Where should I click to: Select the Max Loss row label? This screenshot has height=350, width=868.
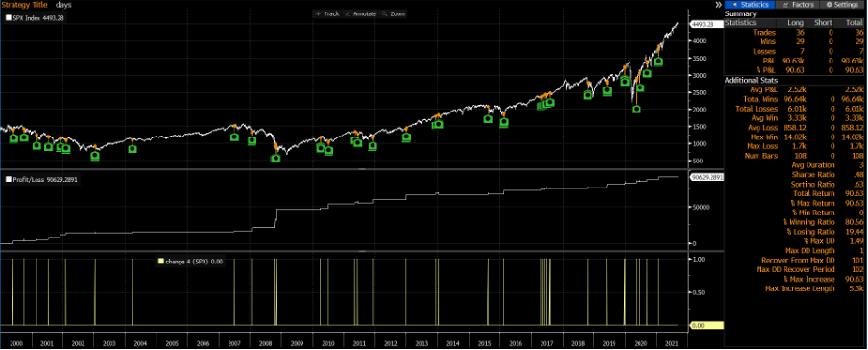click(762, 146)
